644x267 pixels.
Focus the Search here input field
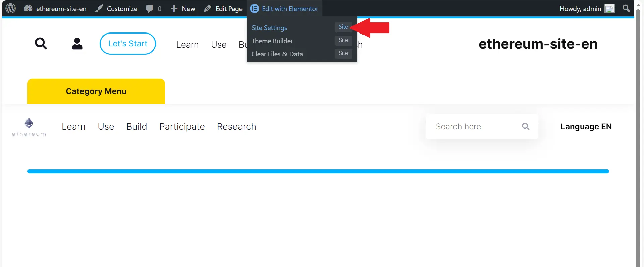pos(473,127)
